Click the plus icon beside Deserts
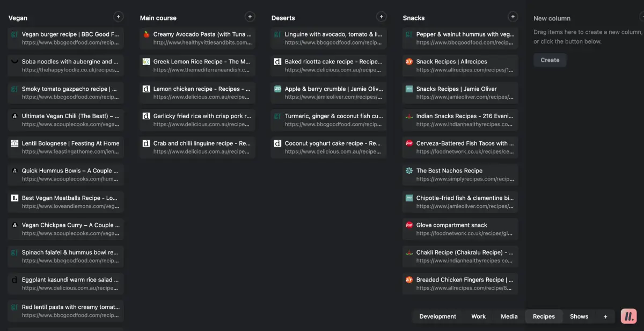The image size is (644, 331). point(381,17)
